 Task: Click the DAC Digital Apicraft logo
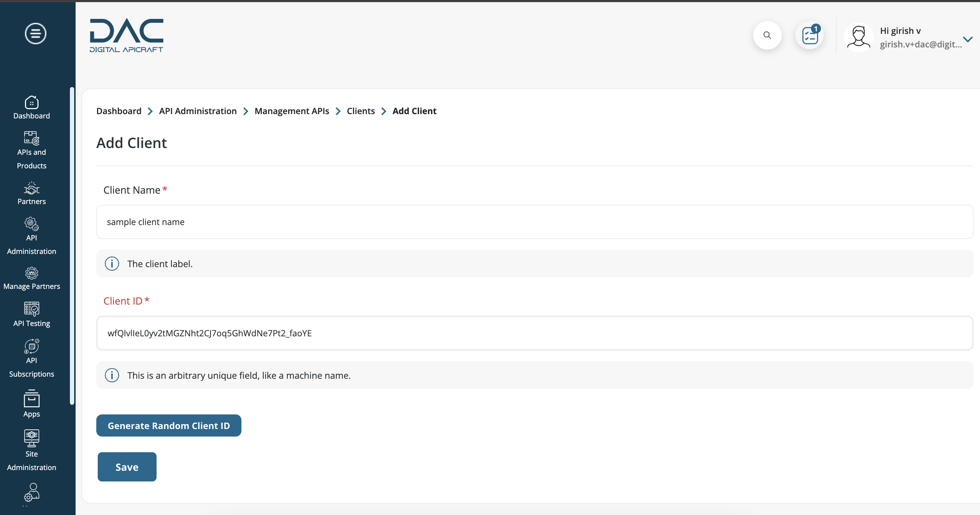(126, 35)
